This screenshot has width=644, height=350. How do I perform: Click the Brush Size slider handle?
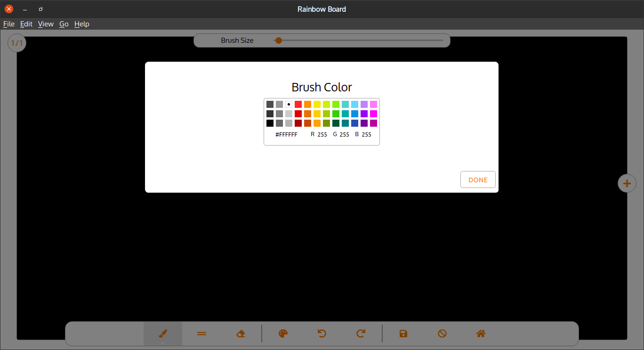(279, 41)
